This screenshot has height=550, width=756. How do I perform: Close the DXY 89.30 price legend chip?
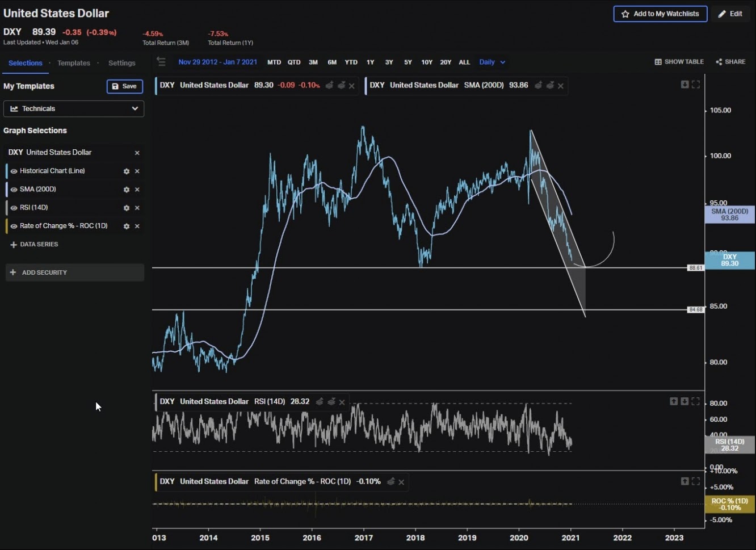tap(352, 86)
